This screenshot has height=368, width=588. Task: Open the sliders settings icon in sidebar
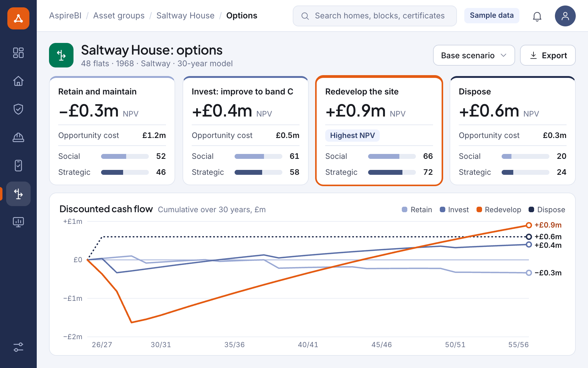coord(18,347)
